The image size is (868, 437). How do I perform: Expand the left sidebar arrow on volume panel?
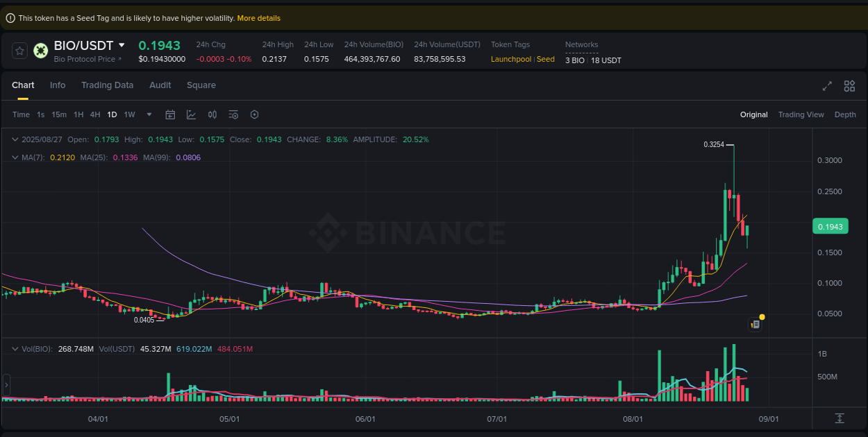point(6,384)
